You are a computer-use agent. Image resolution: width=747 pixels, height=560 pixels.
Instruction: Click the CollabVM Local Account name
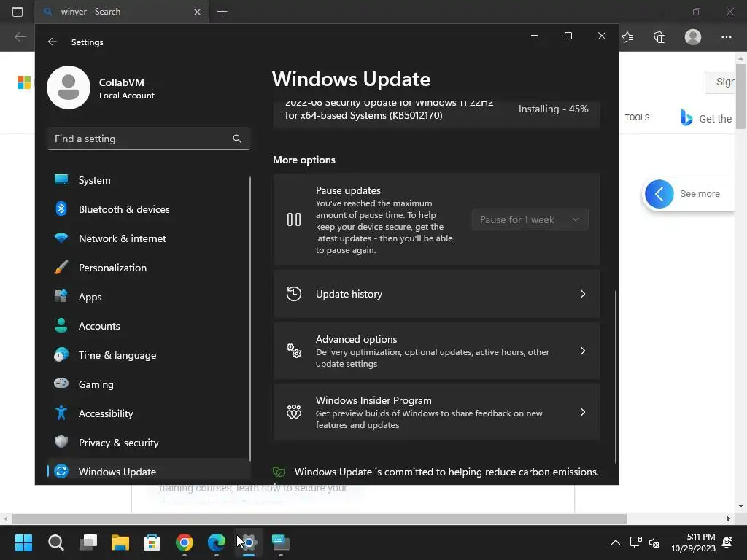click(x=127, y=88)
